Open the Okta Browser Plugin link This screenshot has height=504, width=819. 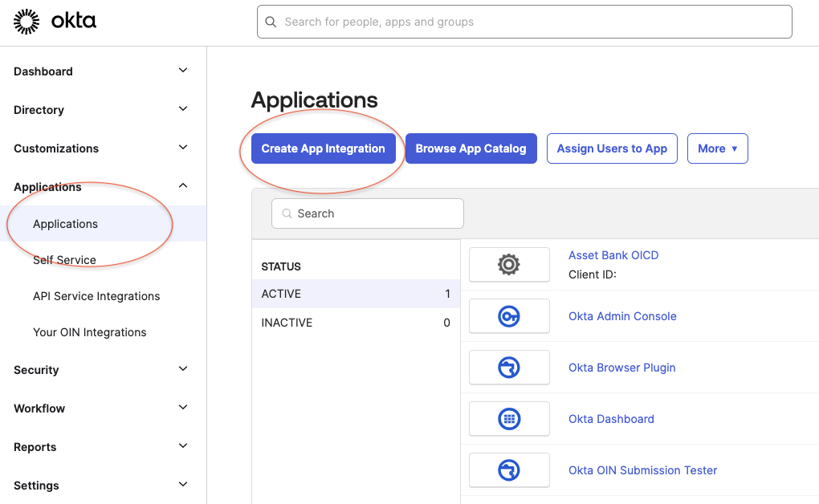point(622,368)
